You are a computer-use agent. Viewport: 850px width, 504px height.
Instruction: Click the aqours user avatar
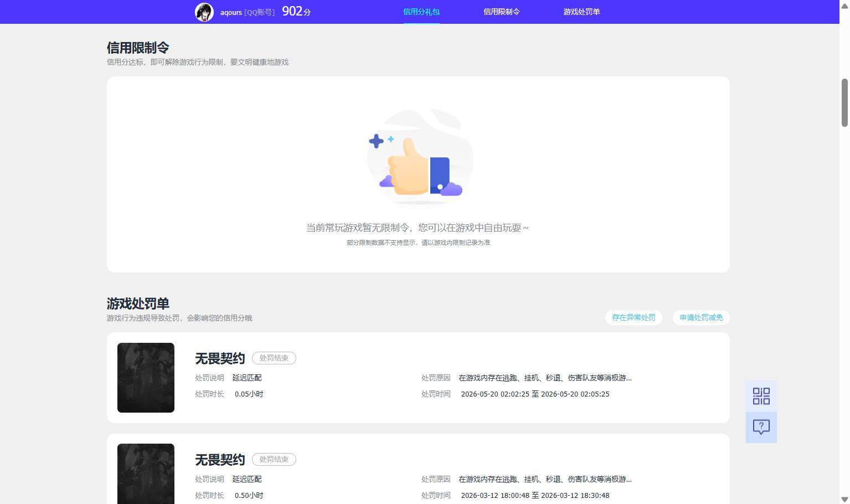pos(204,12)
